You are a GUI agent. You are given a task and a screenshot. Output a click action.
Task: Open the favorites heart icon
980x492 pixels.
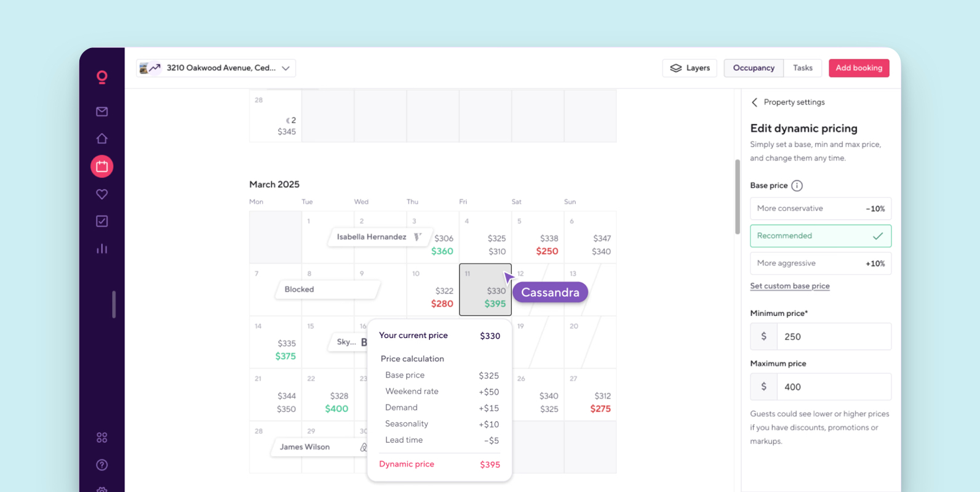tap(102, 194)
